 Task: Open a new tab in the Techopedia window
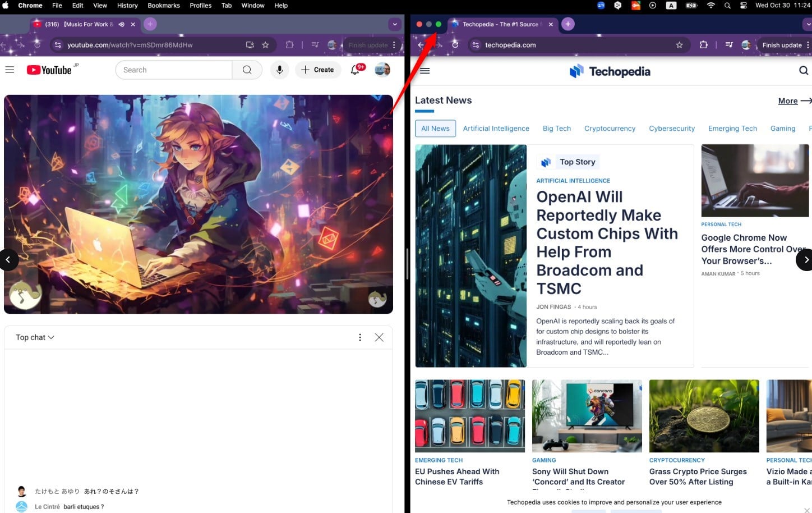568,24
